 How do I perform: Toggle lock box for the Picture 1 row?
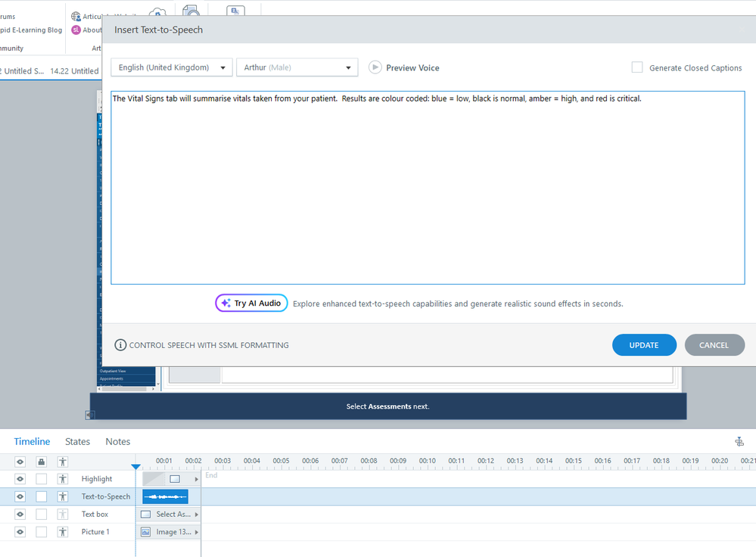[42, 532]
